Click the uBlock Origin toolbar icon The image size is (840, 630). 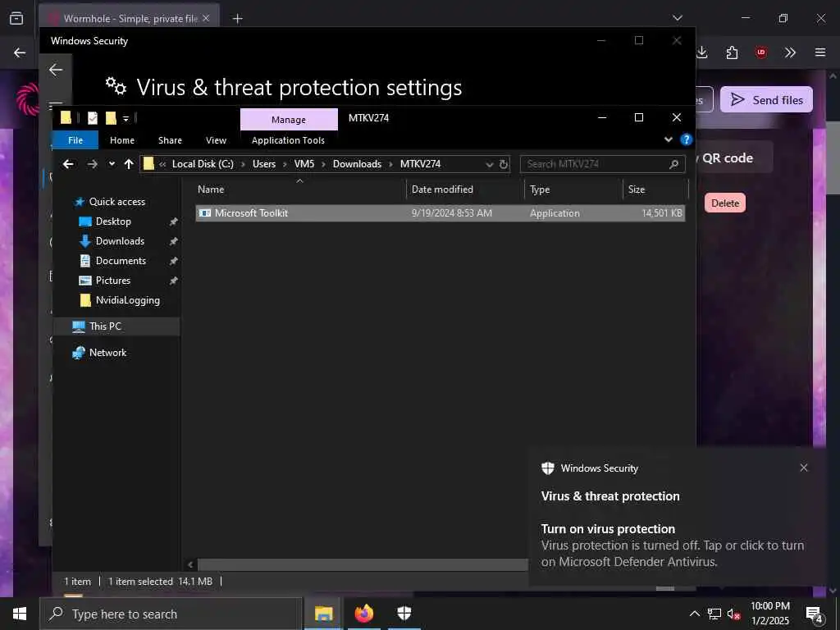[761, 52]
